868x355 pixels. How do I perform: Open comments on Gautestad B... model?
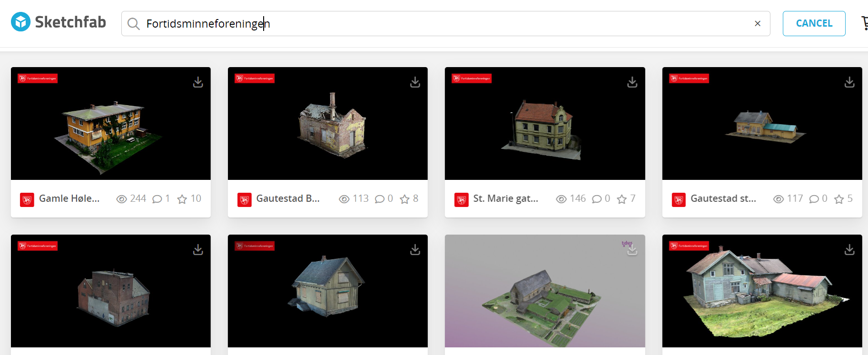click(x=380, y=199)
